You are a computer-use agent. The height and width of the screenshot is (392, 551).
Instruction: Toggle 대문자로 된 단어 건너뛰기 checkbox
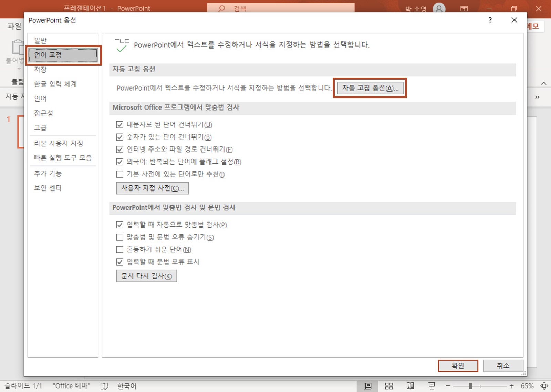pos(119,124)
